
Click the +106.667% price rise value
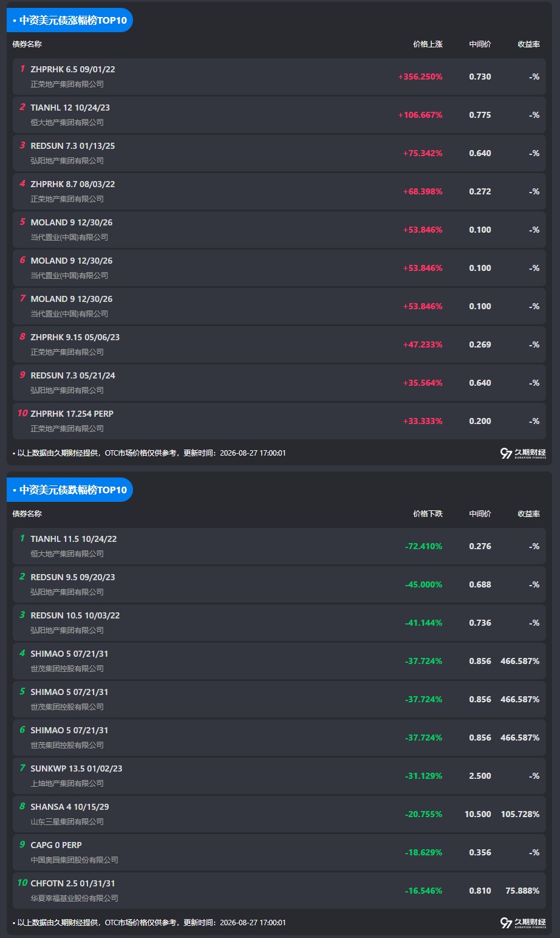point(420,115)
